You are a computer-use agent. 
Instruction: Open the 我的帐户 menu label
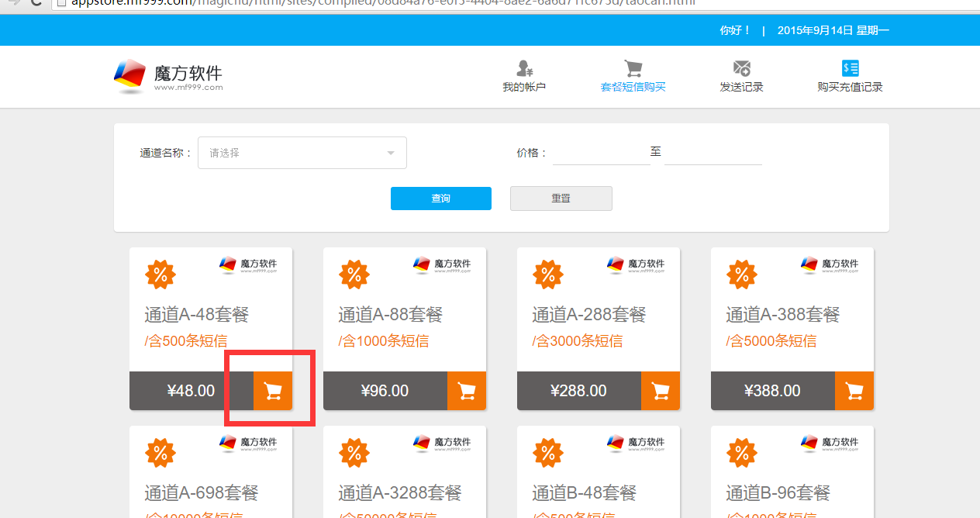pos(524,87)
